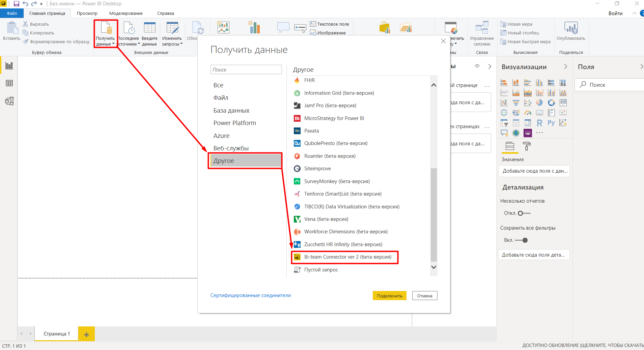Switch to the Справка ribbon tab
Image resolution: width=644 pixels, height=350 pixels.
point(166,13)
